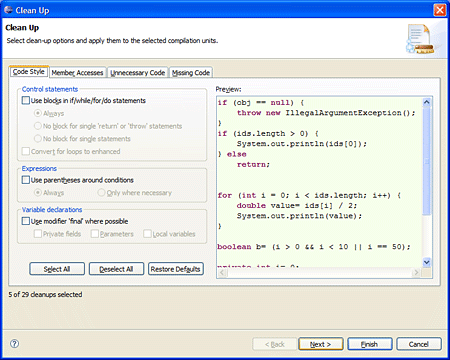Click preview scroll up arrow
The image size is (450, 360).
427,102
